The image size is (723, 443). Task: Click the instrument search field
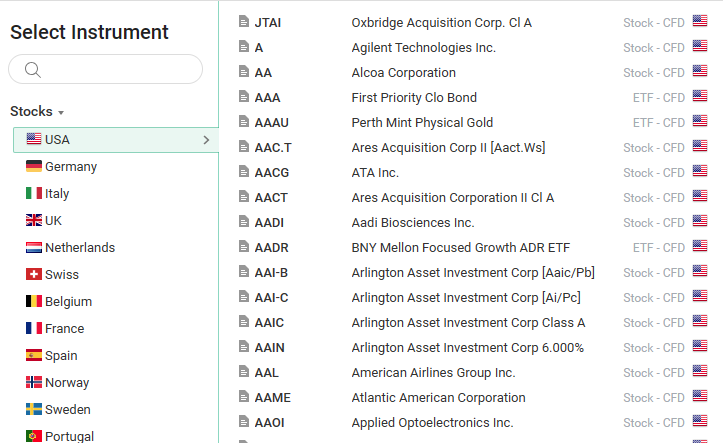(115, 69)
